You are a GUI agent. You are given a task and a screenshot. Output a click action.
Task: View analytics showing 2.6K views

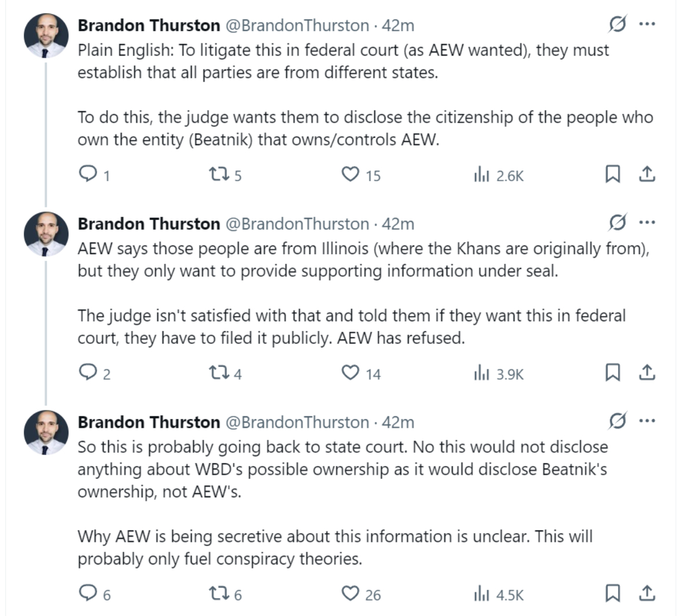(498, 175)
